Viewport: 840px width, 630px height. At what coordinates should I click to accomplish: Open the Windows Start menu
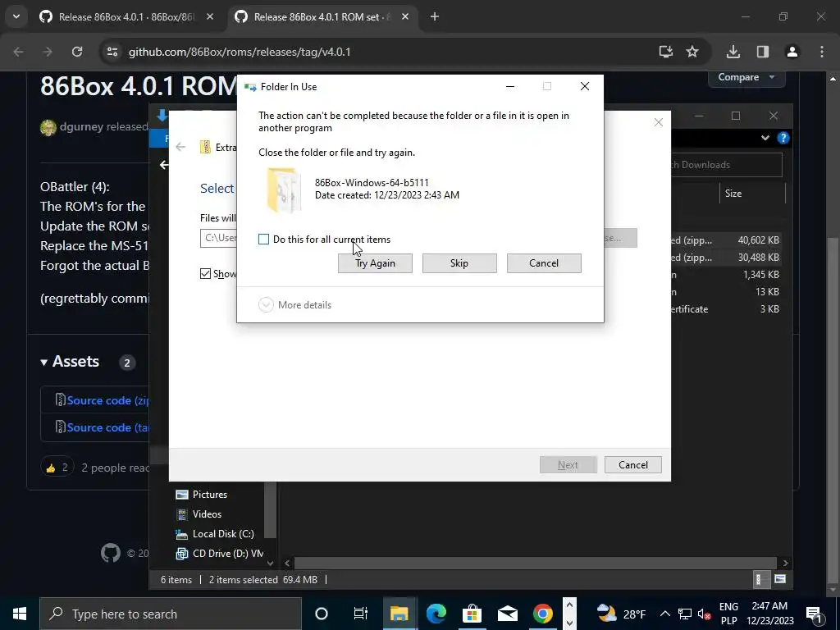pyautogui.click(x=20, y=614)
